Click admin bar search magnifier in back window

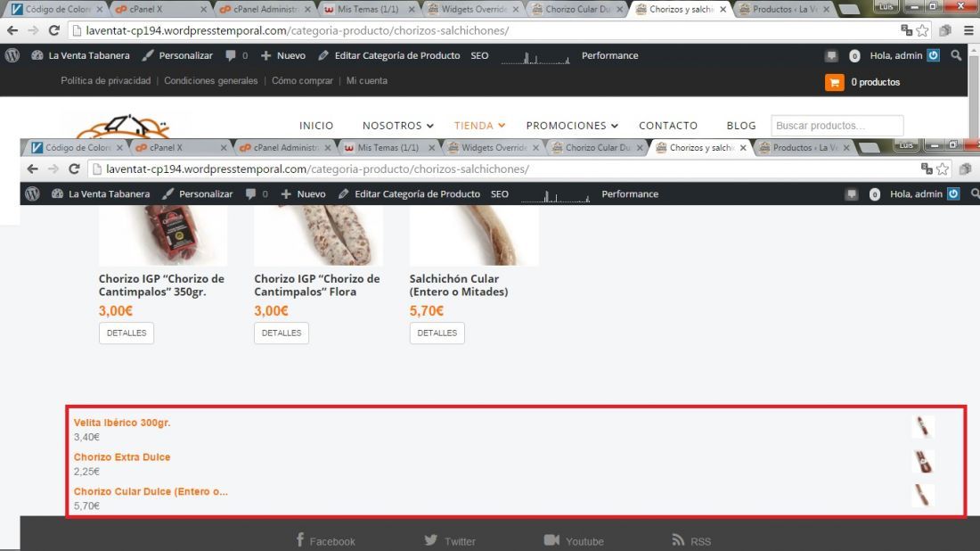(956, 55)
